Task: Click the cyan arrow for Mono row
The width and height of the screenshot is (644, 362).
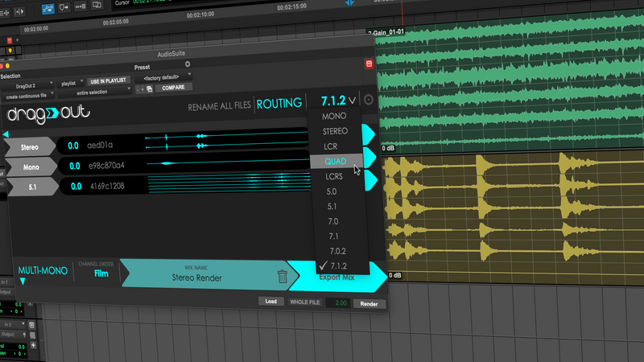Action: (x=369, y=158)
